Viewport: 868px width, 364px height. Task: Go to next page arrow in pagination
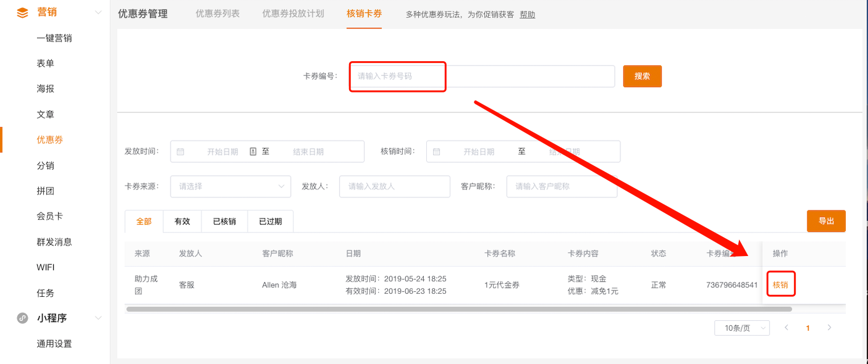coord(829,328)
